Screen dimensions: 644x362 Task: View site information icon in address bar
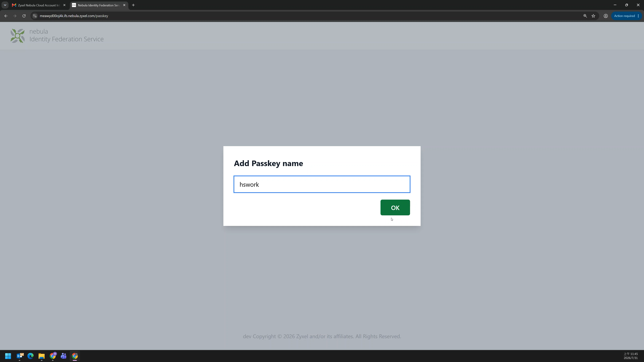coord(35,16)
